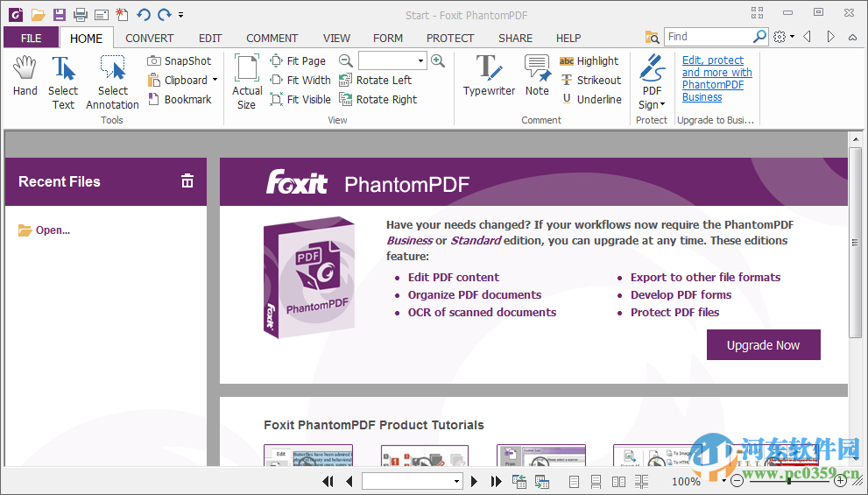Go to the previous page in status bar
The height and width of the screenshot is (495, 868).
click(349, 481)
